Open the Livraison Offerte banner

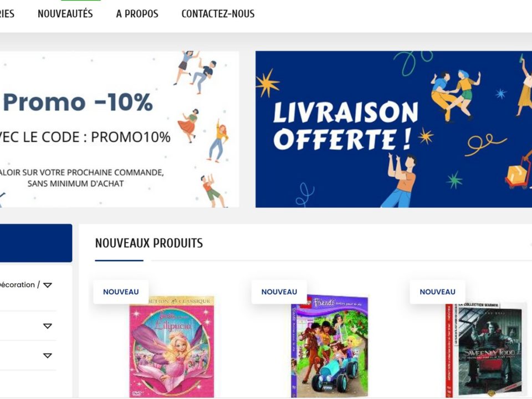(x=393, y=129)
